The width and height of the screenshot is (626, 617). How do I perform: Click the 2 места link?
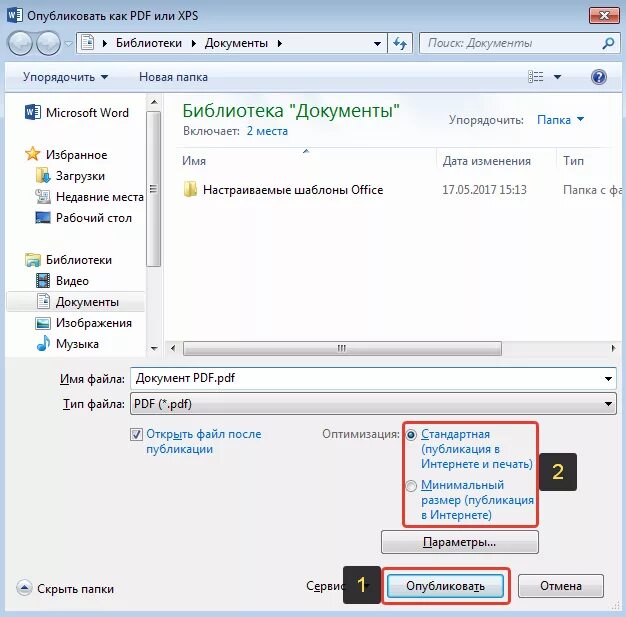coord(267,131)
